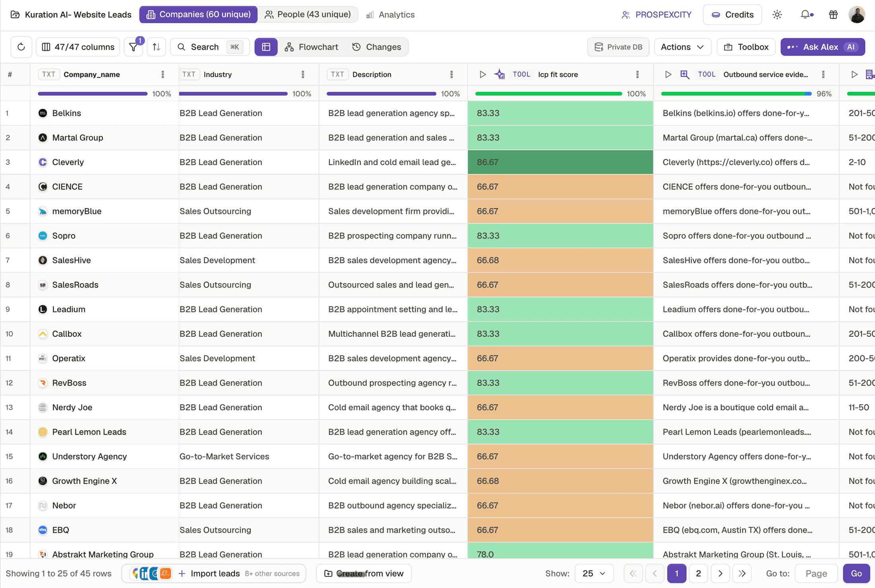Image resolution: width=875 pixels, height=588 pixels.
Task: Click the Callbox company logo
Action: click(x=43, y=334)
